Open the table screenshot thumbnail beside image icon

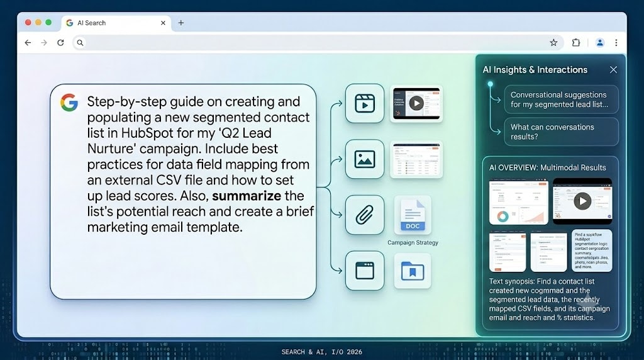pyautogui.click(x=416, y=159)
